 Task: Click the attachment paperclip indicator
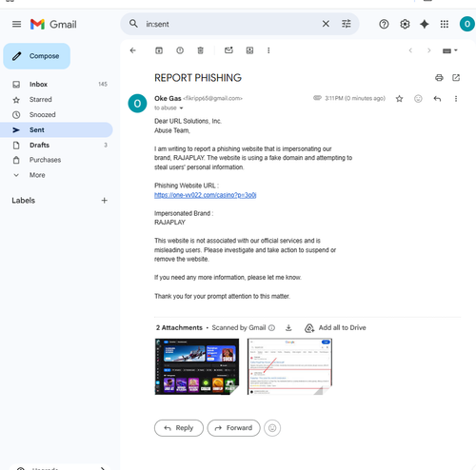[x=317, y=98]
